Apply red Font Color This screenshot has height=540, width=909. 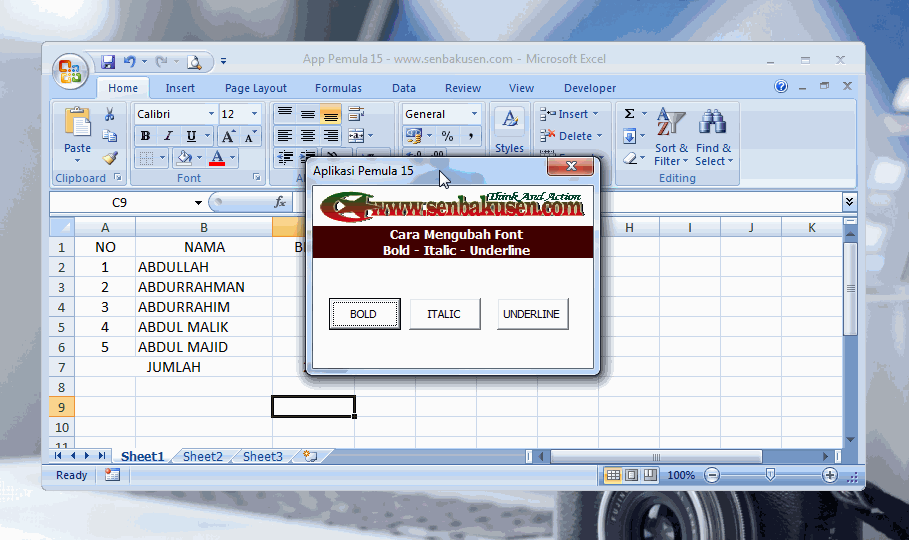click(217, 158)
